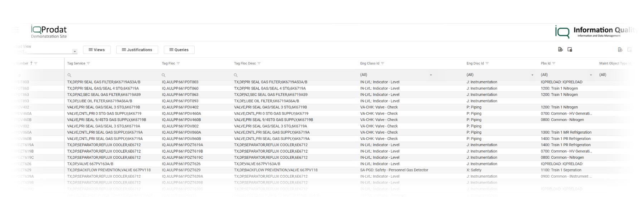Expand the Eng Disc Id (All) filter dropdown
644x197 pixels.
(532, 75)
